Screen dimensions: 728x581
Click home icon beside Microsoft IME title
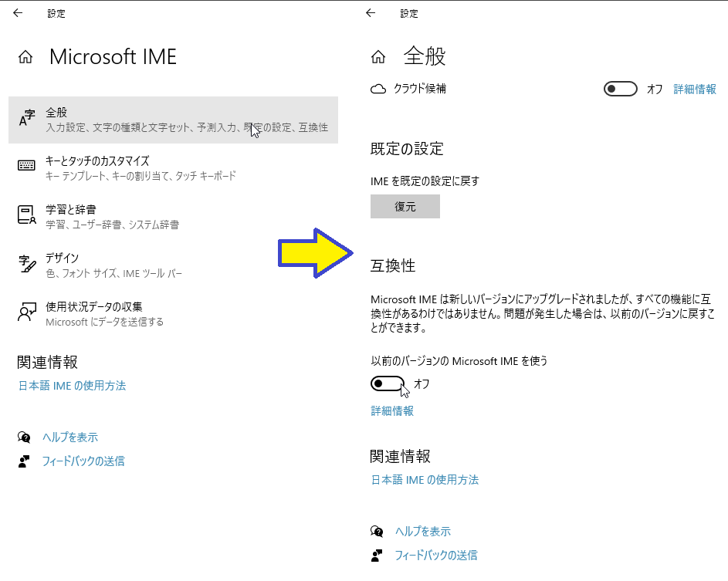[25, 57]
